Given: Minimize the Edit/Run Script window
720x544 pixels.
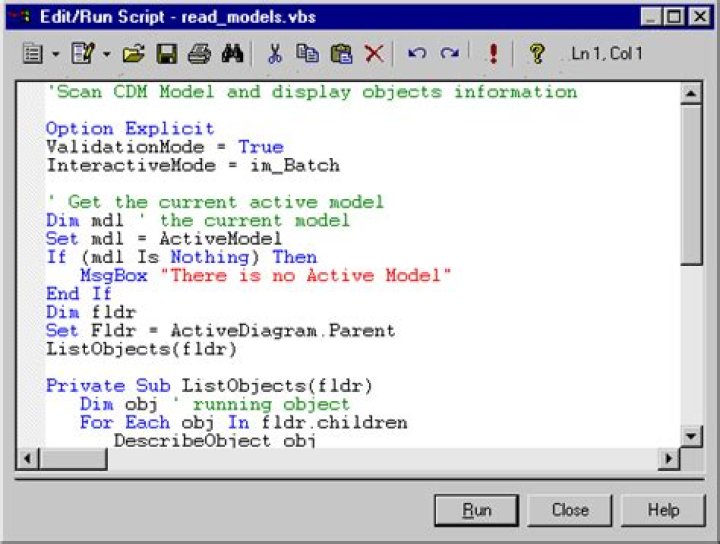Looking at the screenshot, I should click(x=652, y=17).
